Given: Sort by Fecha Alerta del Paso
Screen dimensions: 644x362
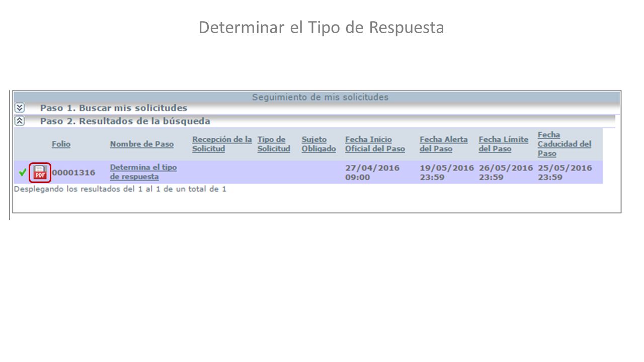Looking at the screenshot, I should (444, 144).
